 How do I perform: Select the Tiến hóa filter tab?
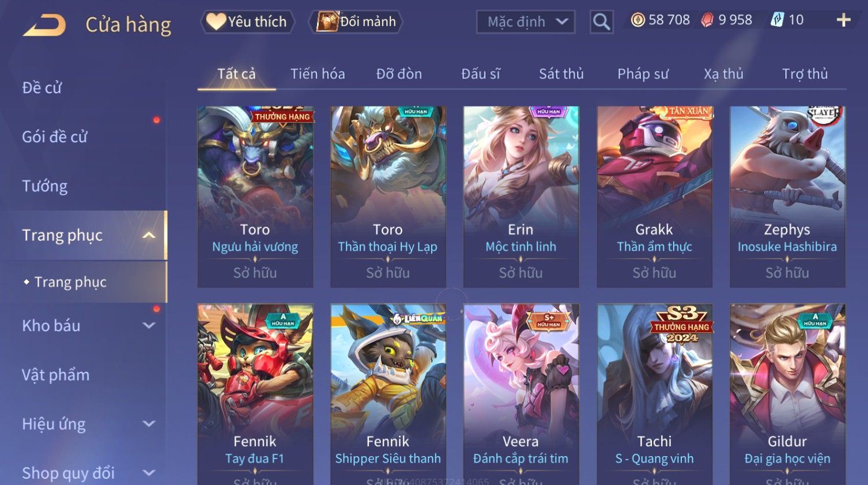tap(318, 74)
